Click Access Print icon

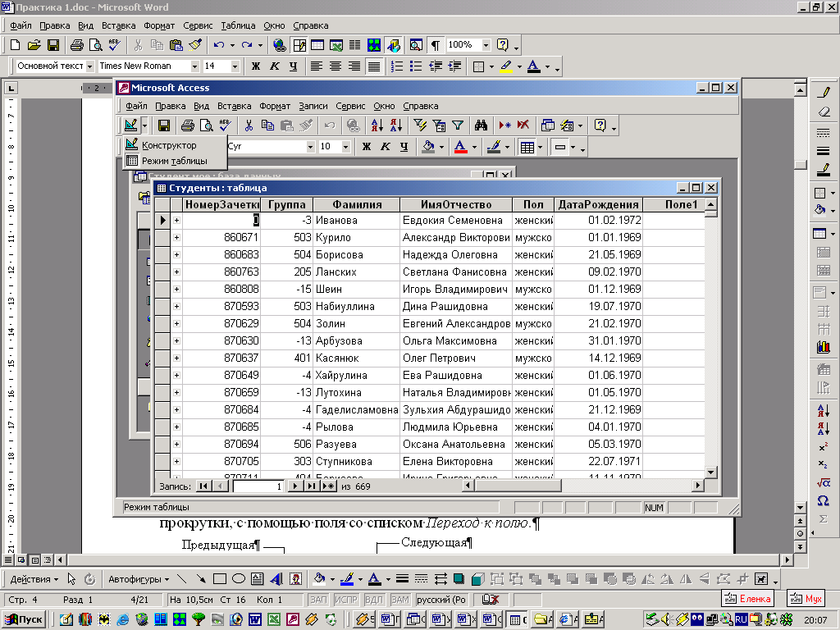(x=188, y=126)
